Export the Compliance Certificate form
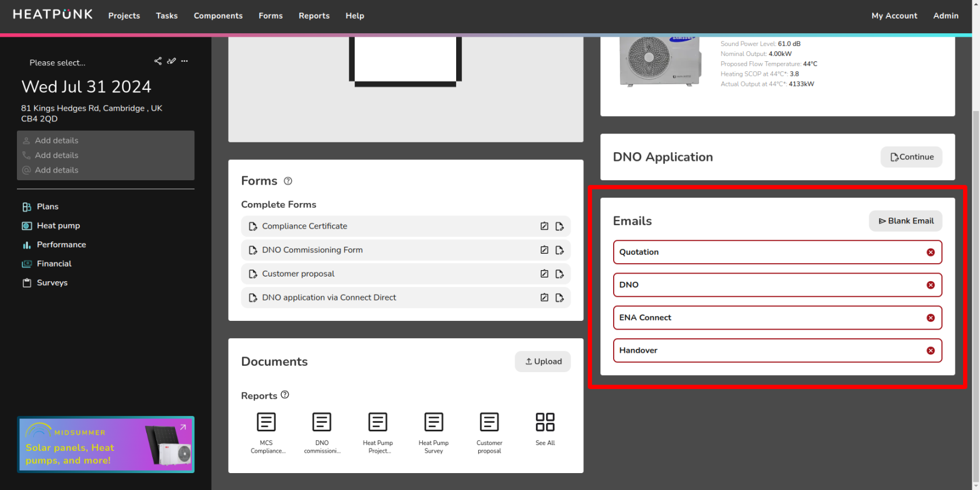 tap(559, 226)
